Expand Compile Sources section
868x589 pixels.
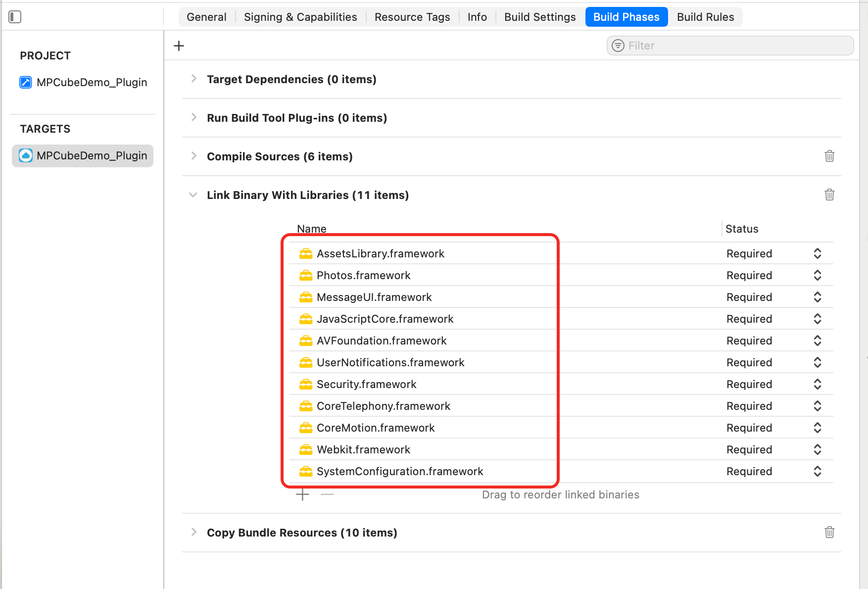(x=193, y=156)
